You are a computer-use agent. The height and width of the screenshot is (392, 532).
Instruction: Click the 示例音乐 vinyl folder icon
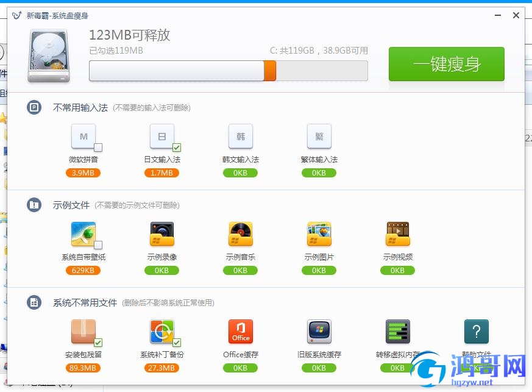[241, 234]
